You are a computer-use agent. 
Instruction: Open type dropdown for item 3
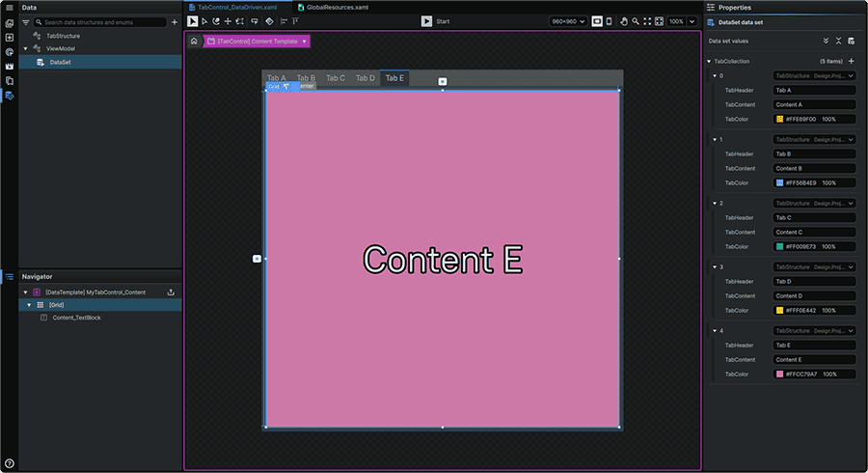(x=814, y=267)
